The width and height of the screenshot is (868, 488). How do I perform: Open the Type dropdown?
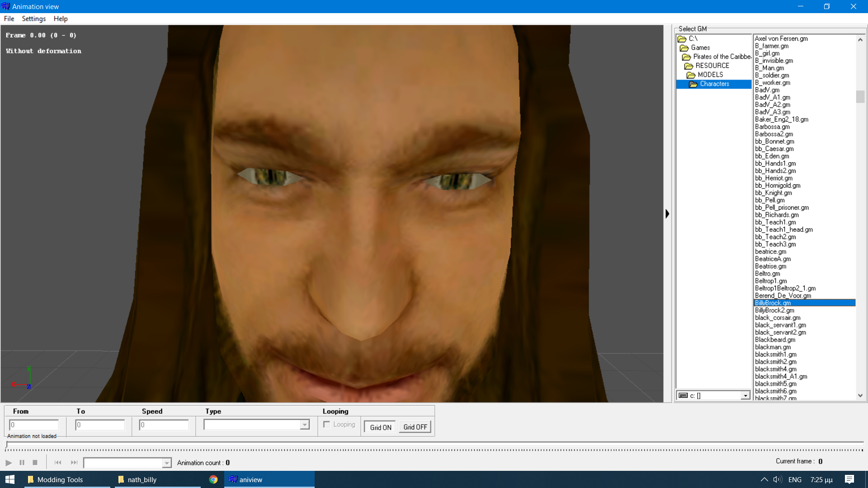(305, 425)
